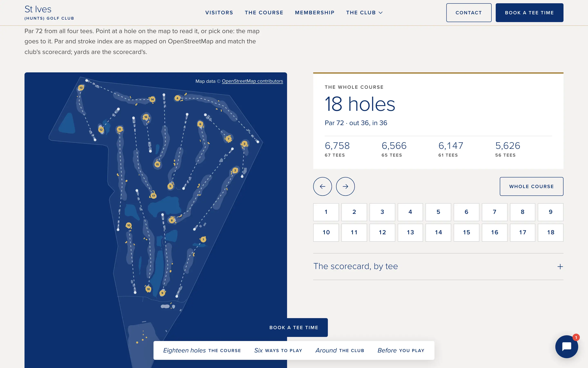Pick hole 5 in number grid
The image size is (588, 368).
tap(438, 212)
